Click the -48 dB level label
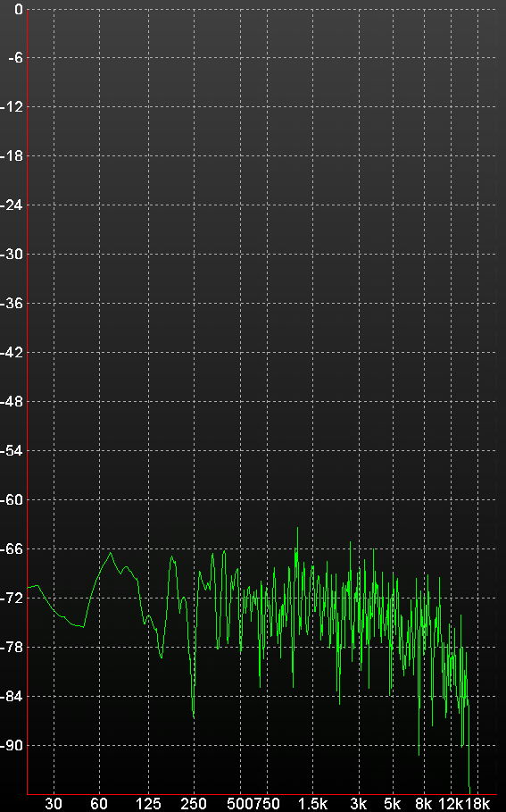 12,402
